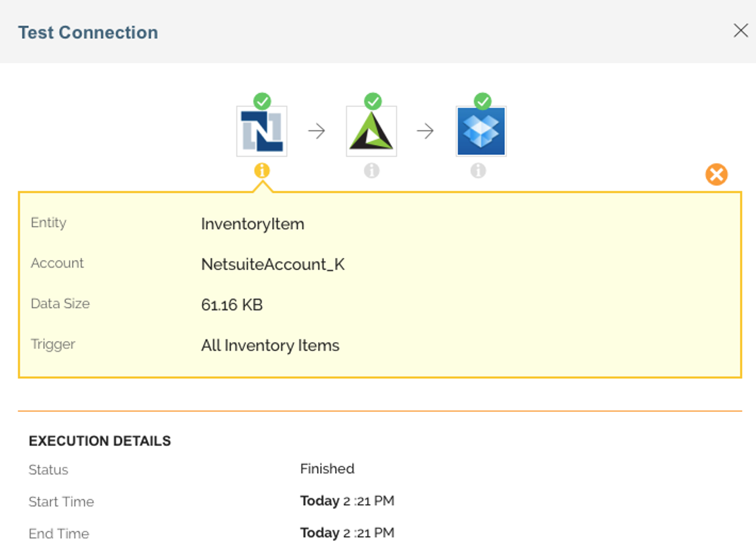Click the arrow between NetSuite and triangle
This screenshot has width=756, height=550.
pyautogui.click(x=317, y=131)
